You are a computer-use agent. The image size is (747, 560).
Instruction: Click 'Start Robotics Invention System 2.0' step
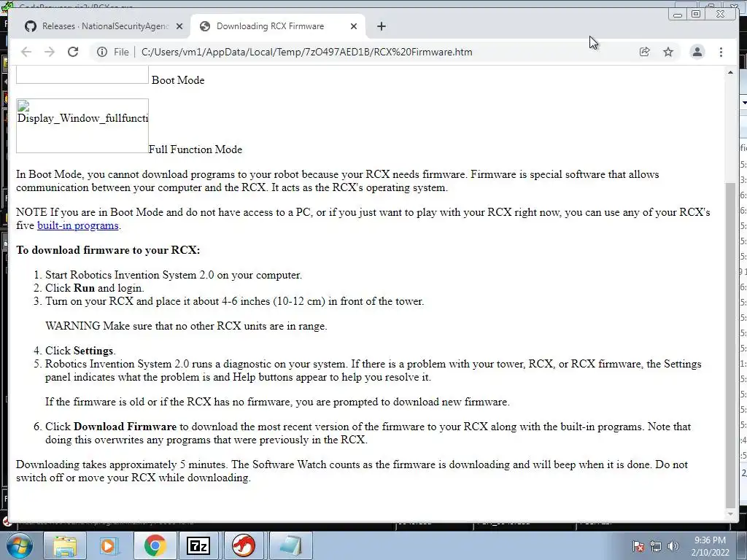click(174, 275)
